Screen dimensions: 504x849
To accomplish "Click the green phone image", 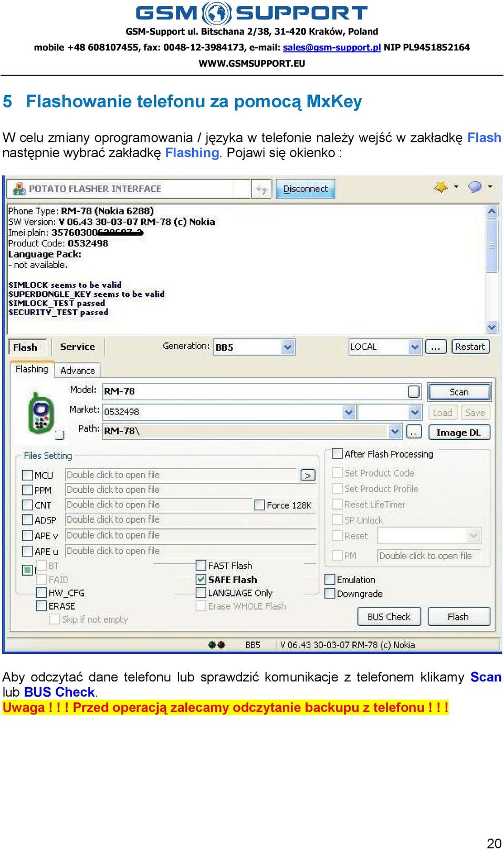I will (41, 412).
